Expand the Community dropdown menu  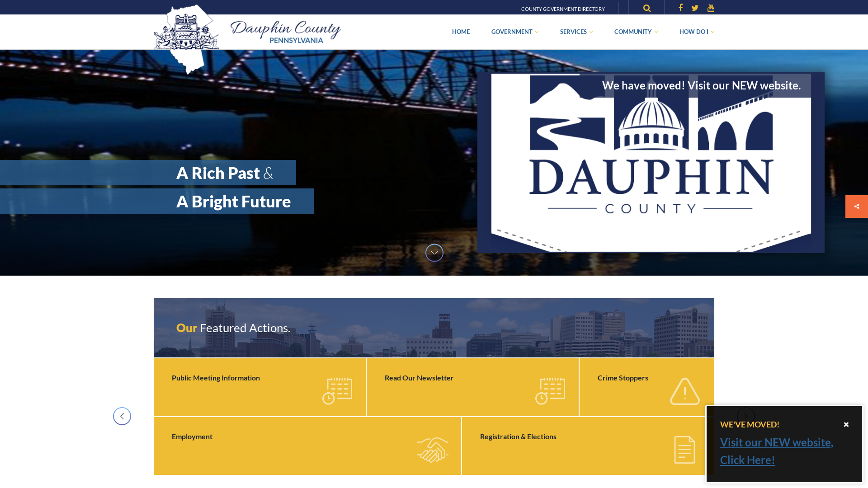636,32
